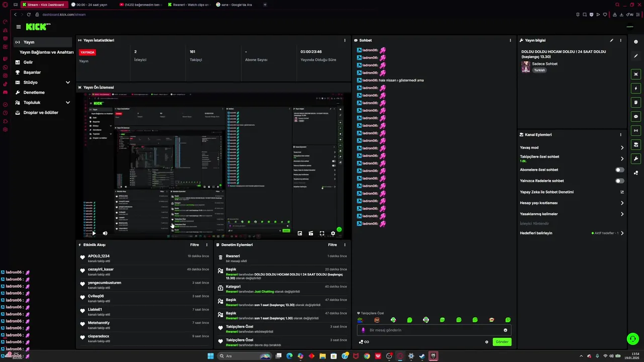Expand Yavaş mod options
The height and width of the screenshot is (362, 644).
tap(622, 148)
